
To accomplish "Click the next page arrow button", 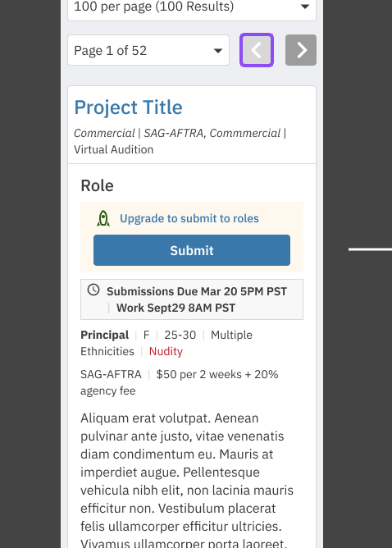I will [301, 50].
